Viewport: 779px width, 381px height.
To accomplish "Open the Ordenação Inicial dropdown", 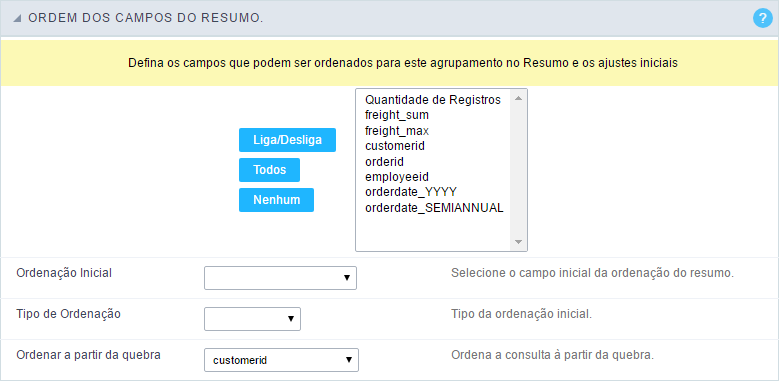I will 280,278.
